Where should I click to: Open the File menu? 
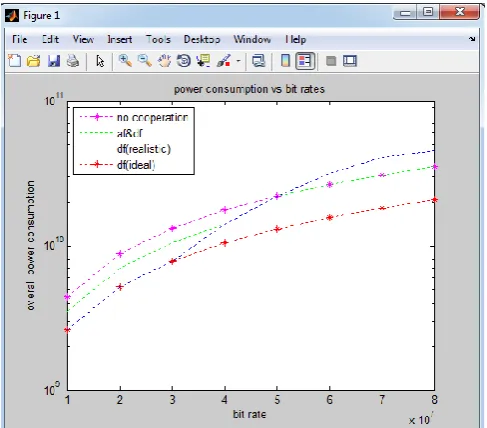[x=20, y=39]
